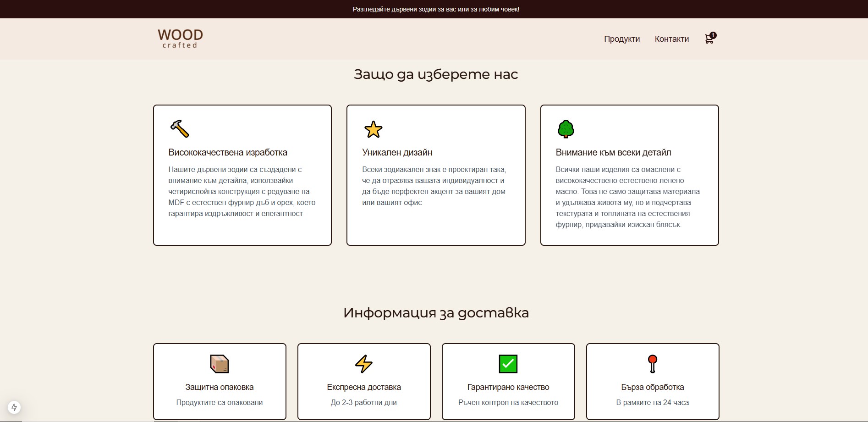The width and height of the screenshot is (868, 422).
Task: Open the dev toolbar lightning icon bottom left
Action: point(14,406)
